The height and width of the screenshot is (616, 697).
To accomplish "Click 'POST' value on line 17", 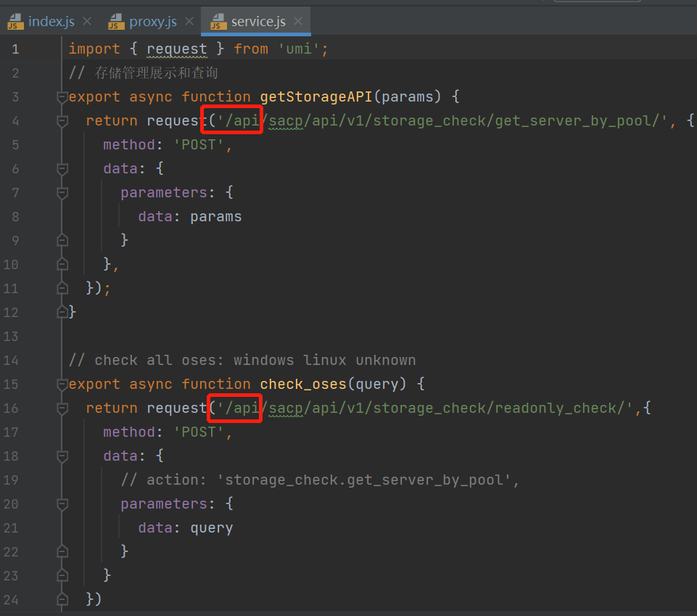I will (x=198, y=432).
